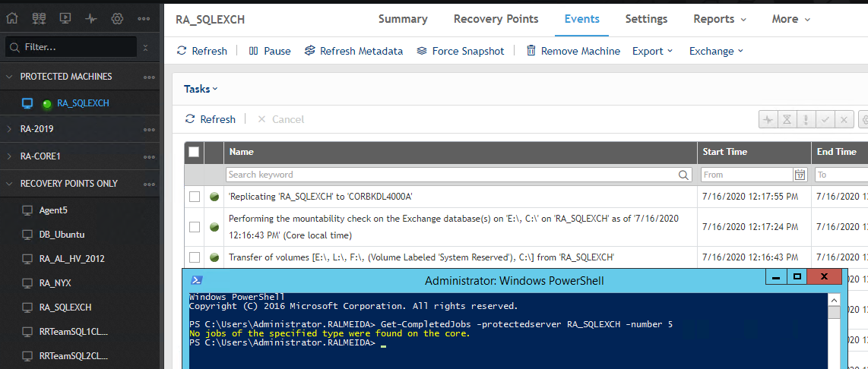Click the collapse chevrons next to Filter
Screen dimensions: 868x369
[x=146, y=48]
